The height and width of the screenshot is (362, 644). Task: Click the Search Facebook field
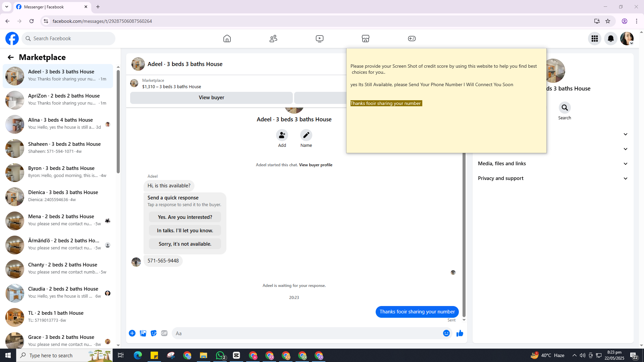coord(69,39)
